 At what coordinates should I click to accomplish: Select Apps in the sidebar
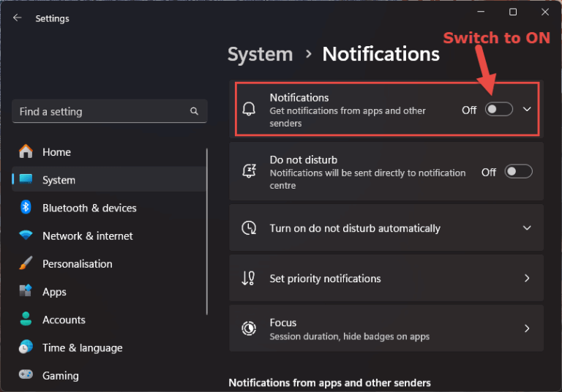click(x=109, y=292)
